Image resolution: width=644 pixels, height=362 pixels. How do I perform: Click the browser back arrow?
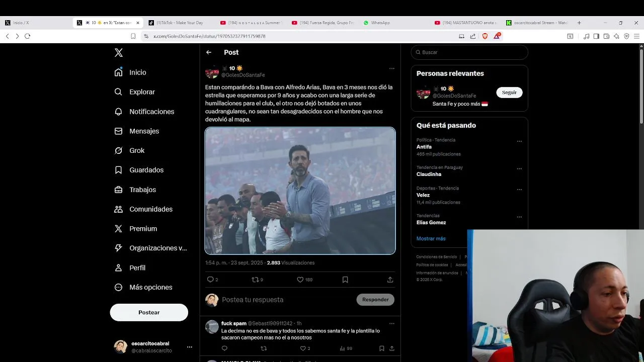(x=7, y=36)
